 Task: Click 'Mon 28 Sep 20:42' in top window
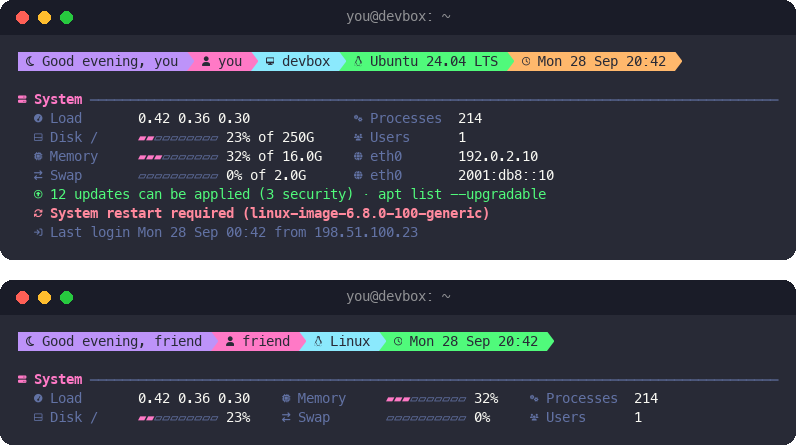601,61
